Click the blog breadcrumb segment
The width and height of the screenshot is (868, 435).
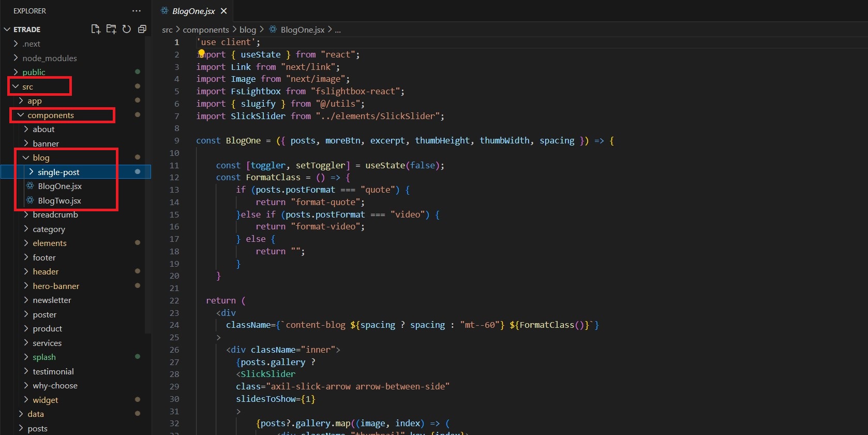[x=248, y=30]
